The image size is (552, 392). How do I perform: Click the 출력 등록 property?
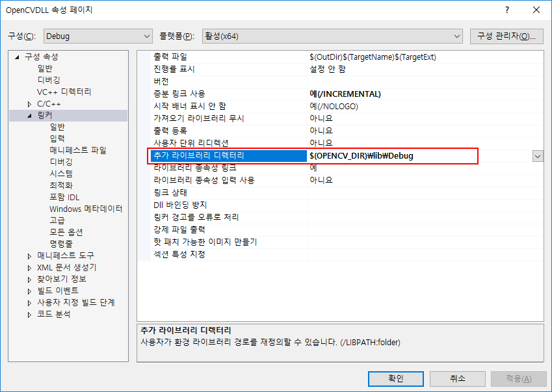229,131
